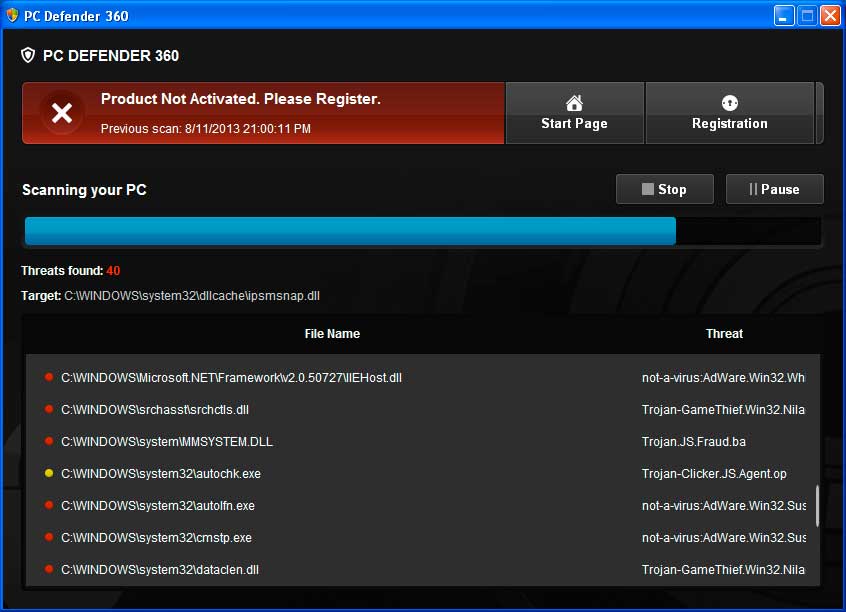Click the File Name column header
This screenshot has width=846, height=612.
(x=332, y=334)
